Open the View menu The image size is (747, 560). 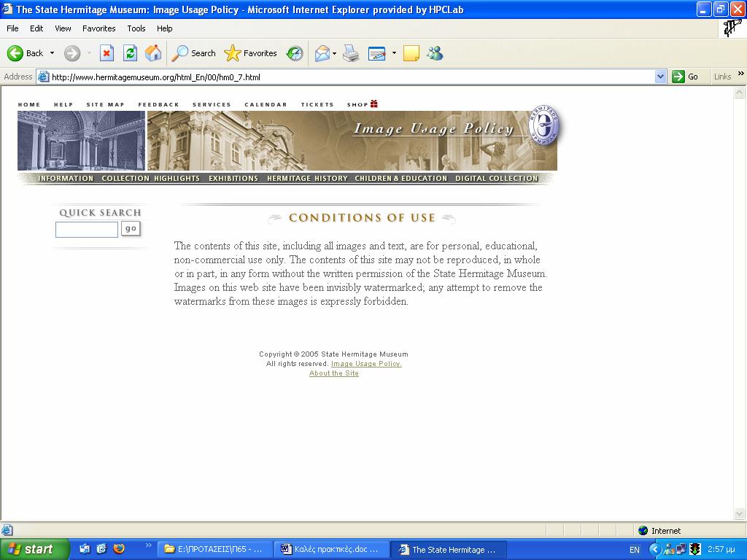(x=63, y=28)
